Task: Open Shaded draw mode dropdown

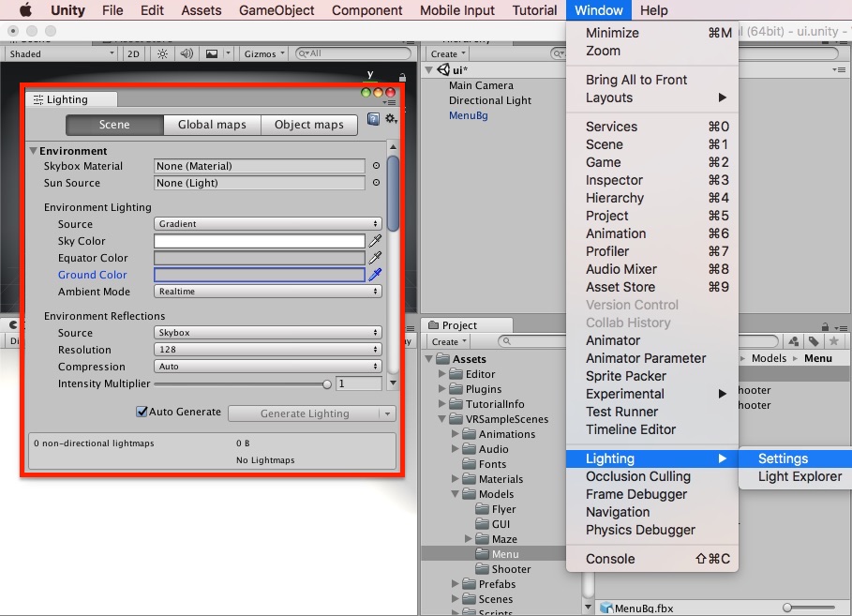Action: pyautogui.click(x=61, y=53)
